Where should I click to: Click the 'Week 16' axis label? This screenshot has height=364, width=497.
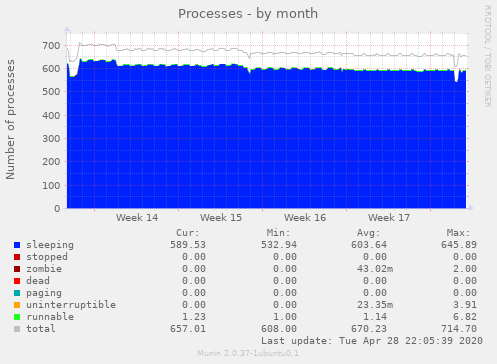[305, 218]
